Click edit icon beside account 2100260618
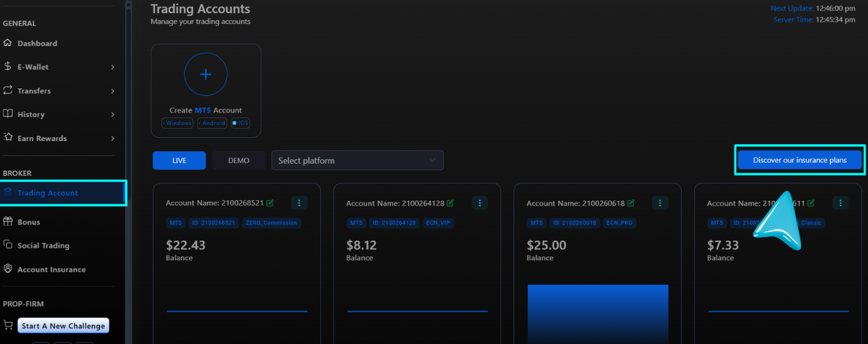The width and height of the screenshot is (868, 344). tap(631, 203)
